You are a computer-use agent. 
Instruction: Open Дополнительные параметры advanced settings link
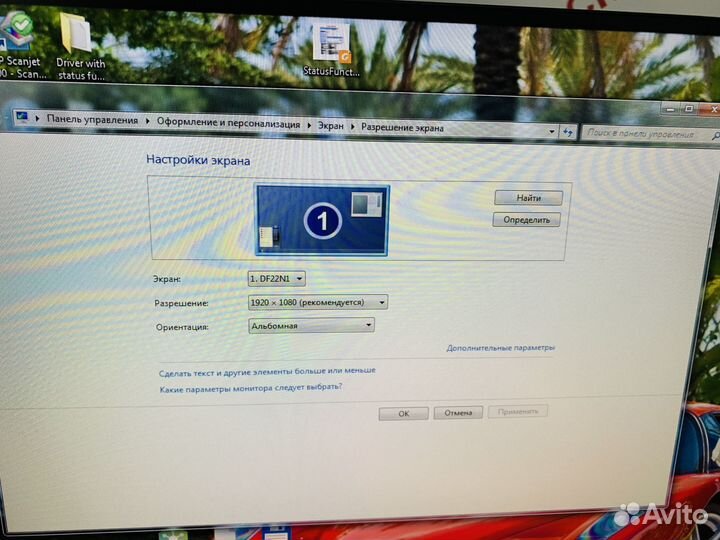(500, 348)
